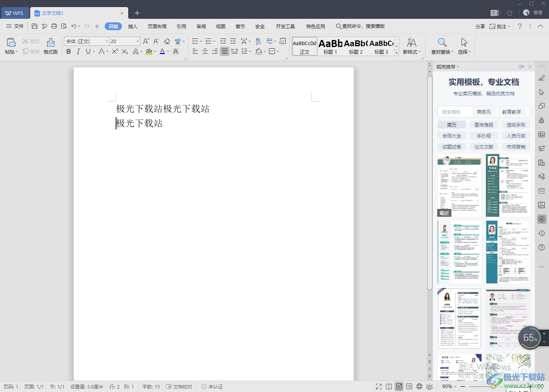The image size is (549, 392).
Task: Click the 搜索模板 search field
Action: tap(455, 112)
